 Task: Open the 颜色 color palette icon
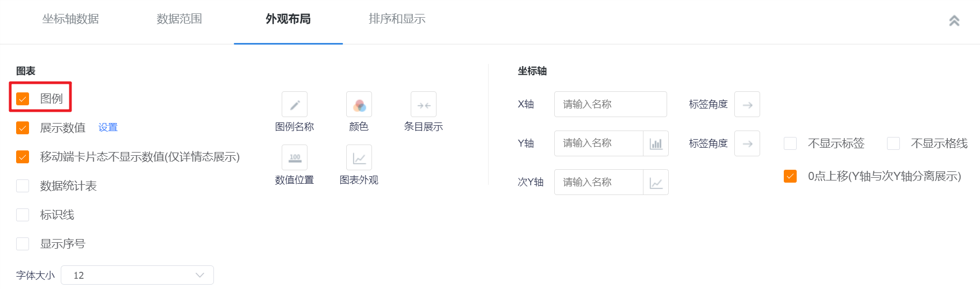point(359,104)
